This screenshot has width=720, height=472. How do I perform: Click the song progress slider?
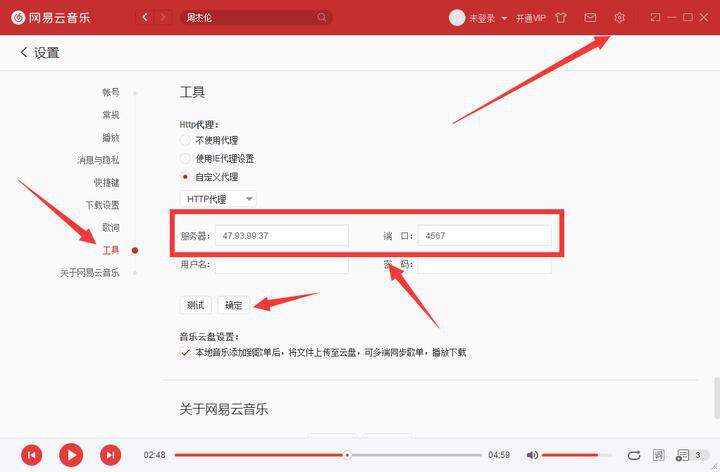tap(328, 455)
